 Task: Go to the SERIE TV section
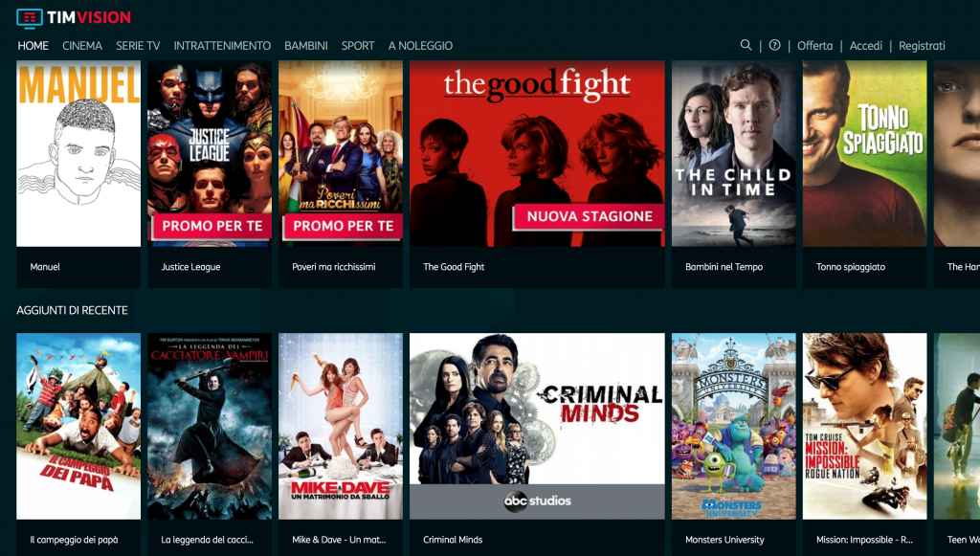138,46
